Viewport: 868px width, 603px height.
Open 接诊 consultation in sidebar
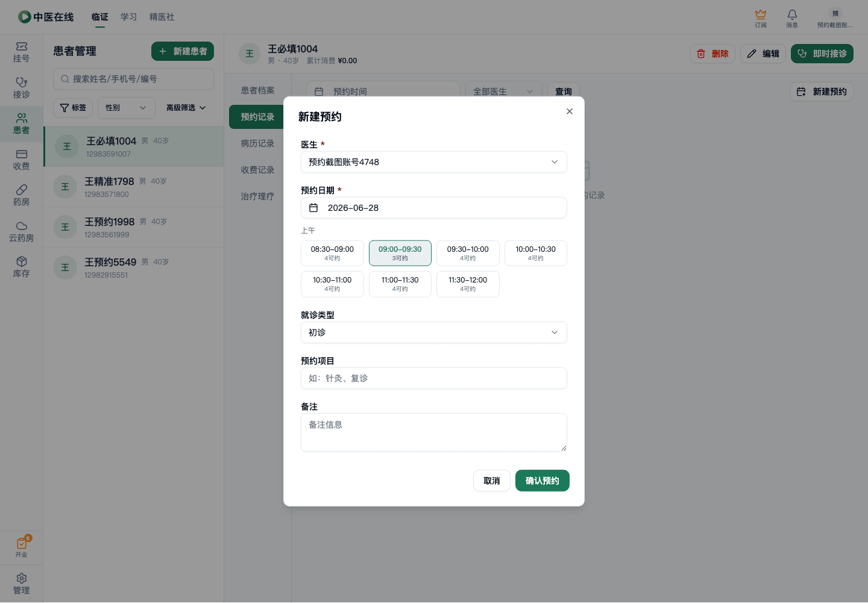click(21, 88)
